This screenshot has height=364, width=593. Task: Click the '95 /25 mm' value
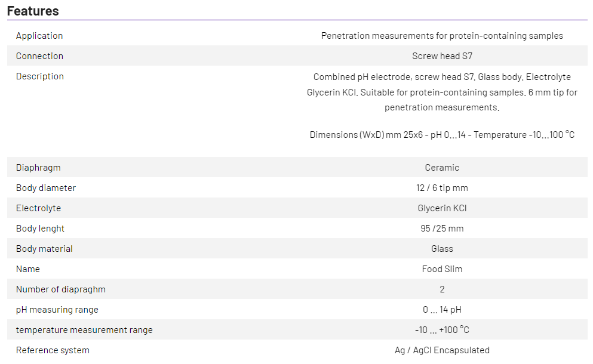click(442, 229)
